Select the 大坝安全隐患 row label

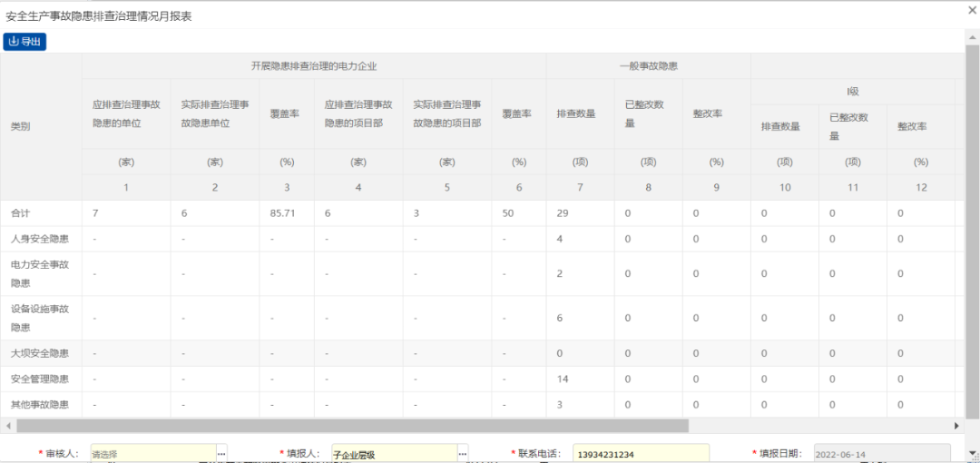click(41, 353)
